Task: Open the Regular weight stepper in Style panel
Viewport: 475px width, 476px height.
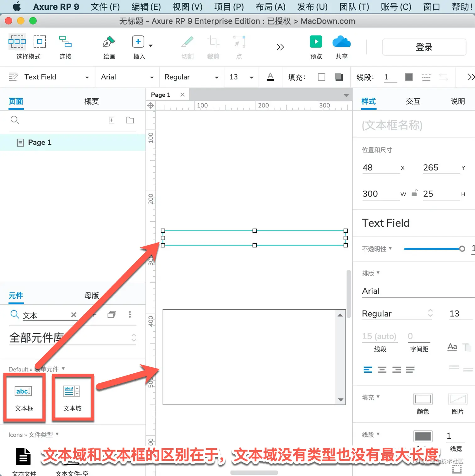Action: point(430,313)
